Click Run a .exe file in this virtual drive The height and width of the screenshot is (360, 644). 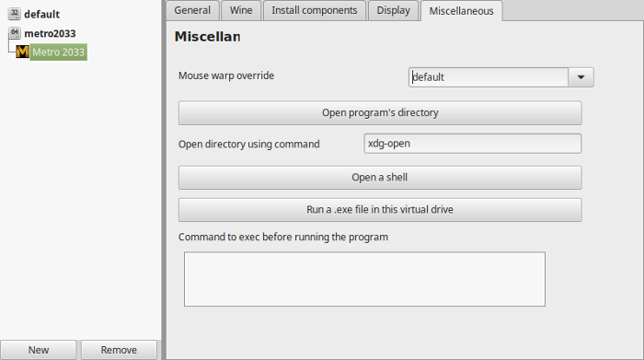tap(380, 210)
